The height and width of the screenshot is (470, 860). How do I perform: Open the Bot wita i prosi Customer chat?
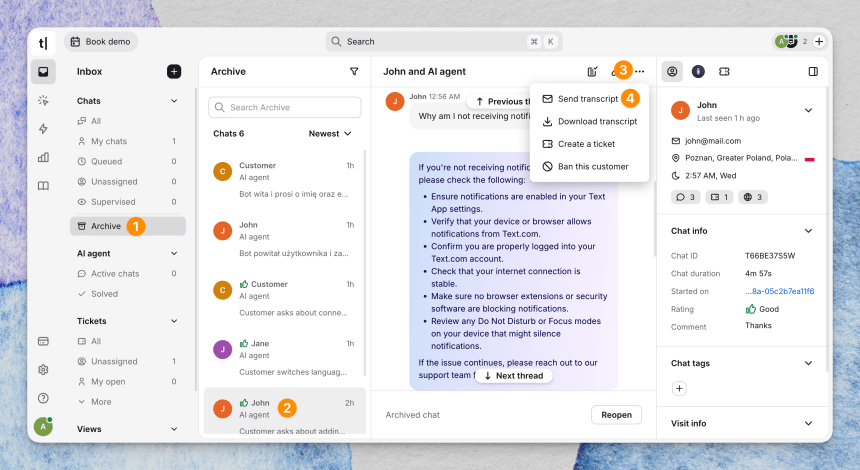[x=284, y=179]
